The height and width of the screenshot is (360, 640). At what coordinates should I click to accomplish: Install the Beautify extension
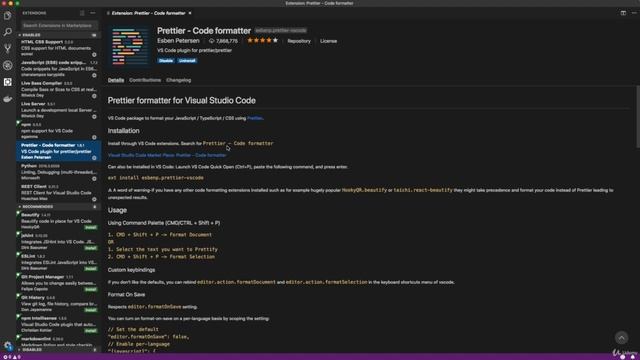click(91, 227)
